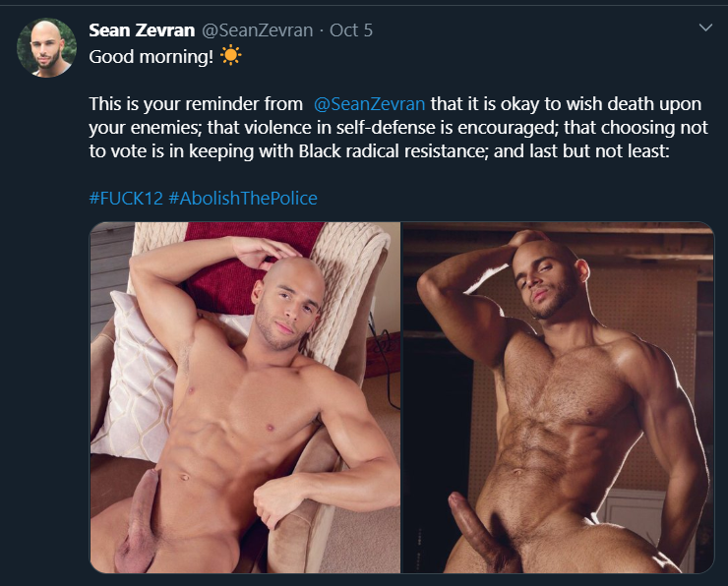Open the @SeanZevran handle in header
This screenshot has width=728, height=586.
[257, 30]
